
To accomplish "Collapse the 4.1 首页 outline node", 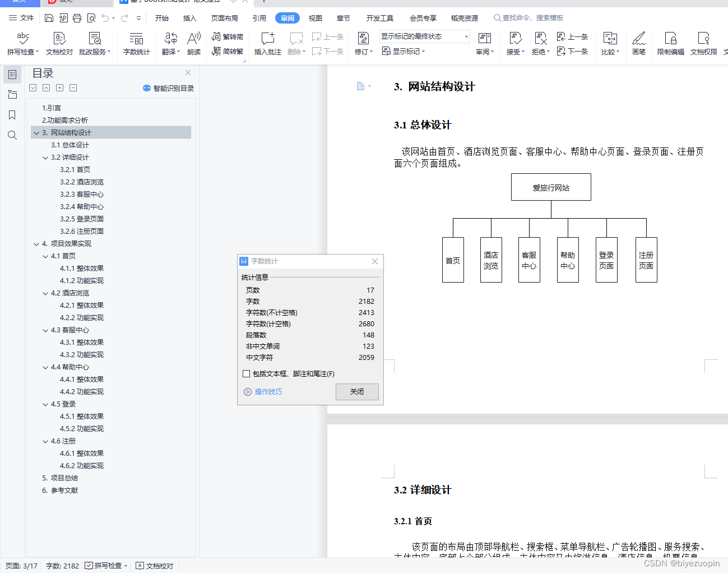I will (x=45, y=256).
